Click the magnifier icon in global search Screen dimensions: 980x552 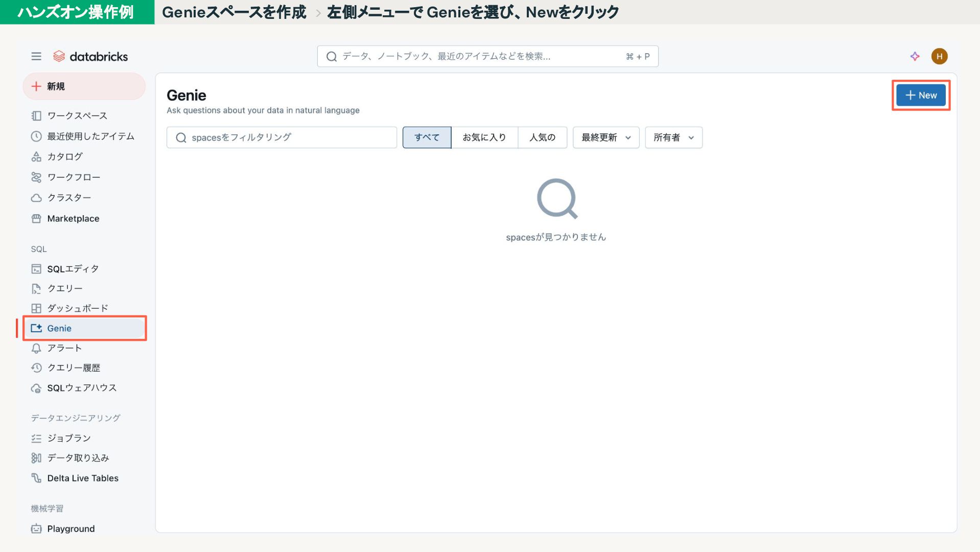(332, 56)
